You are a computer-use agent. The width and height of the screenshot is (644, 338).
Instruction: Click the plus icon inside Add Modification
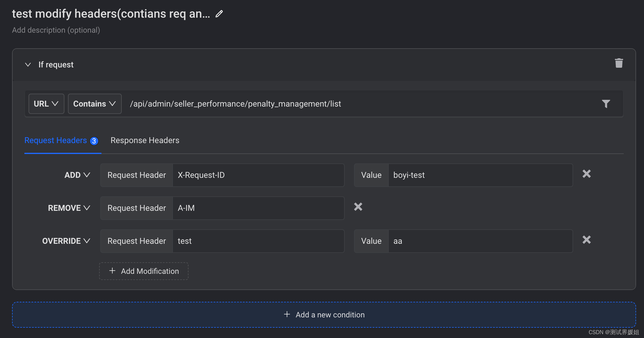[112, 271]
